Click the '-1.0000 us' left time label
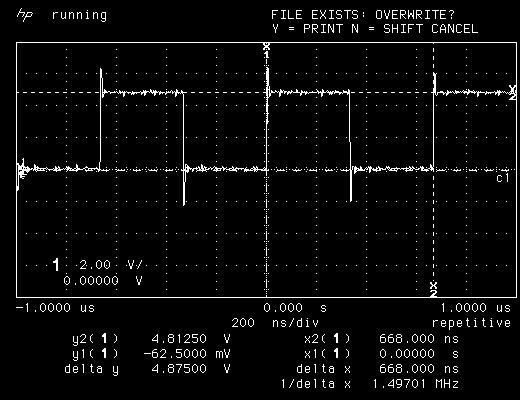Viewport: 520px width, 400px height. (55, 308)
